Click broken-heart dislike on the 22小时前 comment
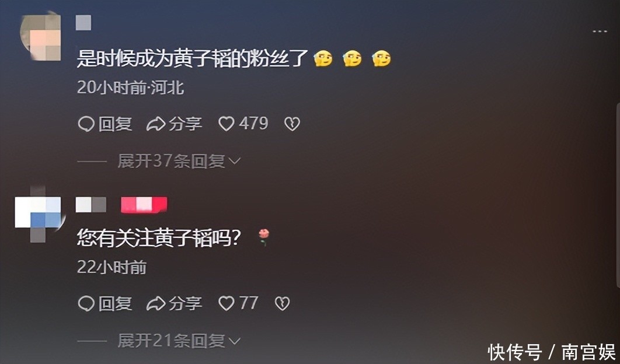Image resolution: width=620 pixels, height=364 pixels. coord(283,303)
